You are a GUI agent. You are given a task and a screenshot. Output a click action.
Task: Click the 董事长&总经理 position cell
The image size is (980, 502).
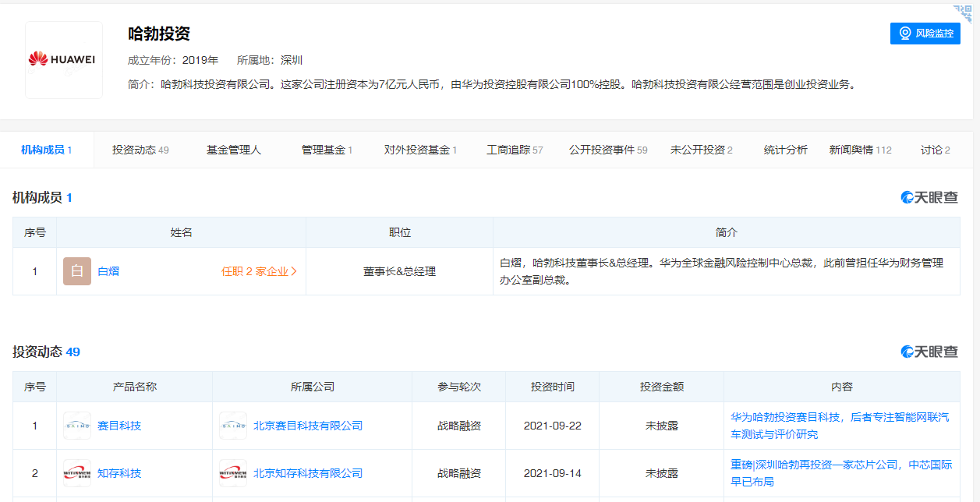point(399,271)
